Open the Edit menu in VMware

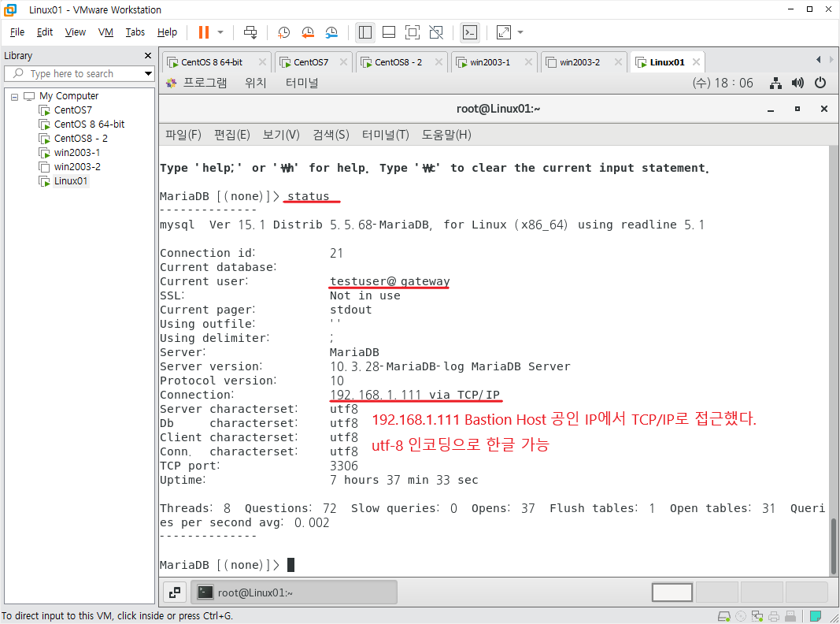point(44,32)
